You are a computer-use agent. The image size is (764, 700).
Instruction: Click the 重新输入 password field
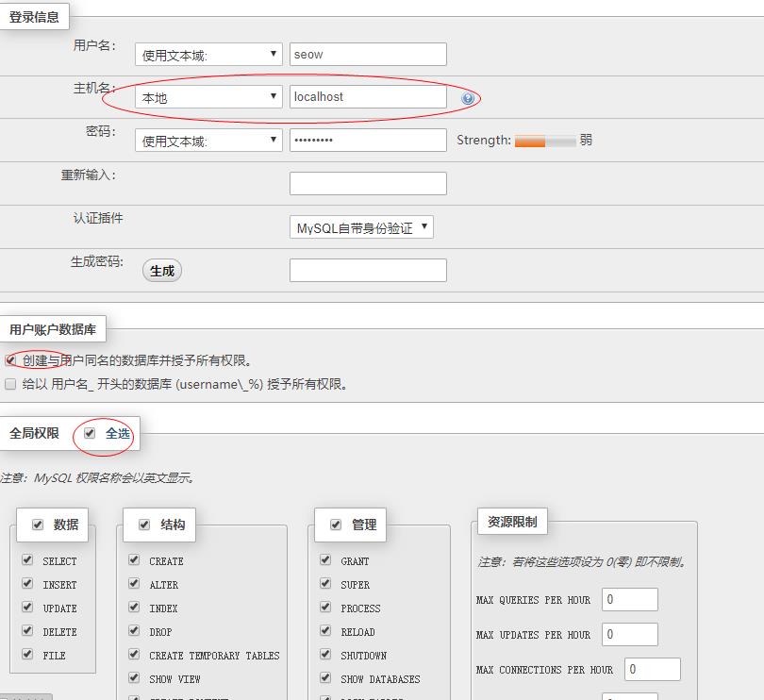click(x=368, y=183)
